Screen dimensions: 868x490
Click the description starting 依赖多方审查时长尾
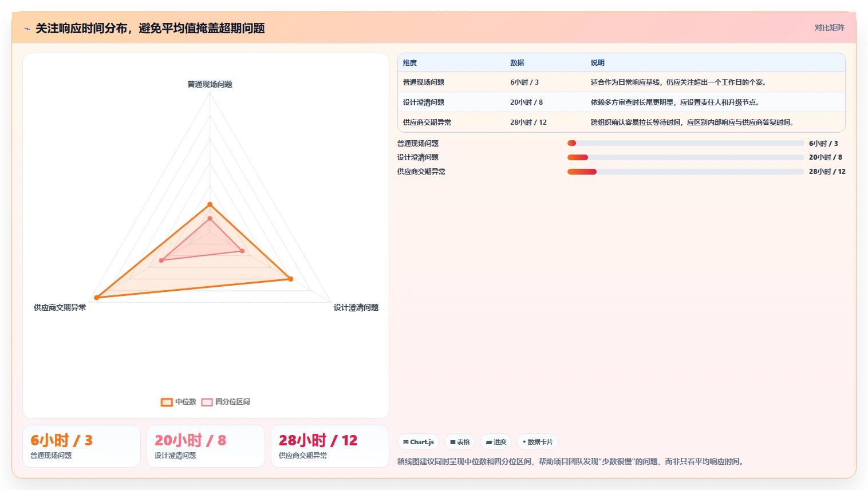[x=675, y=102]
